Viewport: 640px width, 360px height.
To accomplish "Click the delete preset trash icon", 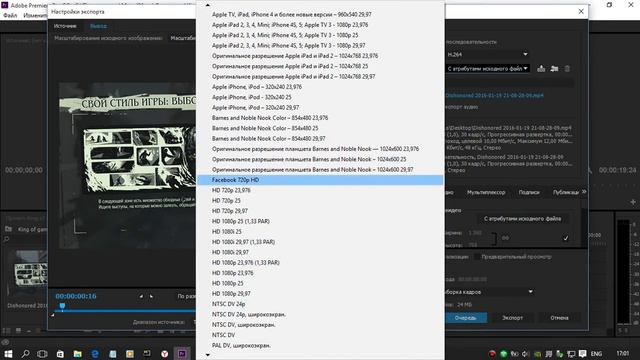I will click(567, 69).
